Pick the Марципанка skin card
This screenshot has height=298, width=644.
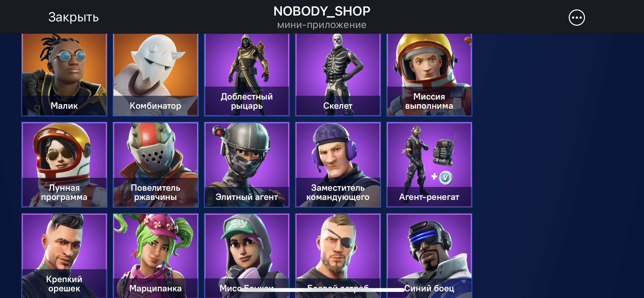point(155,256)
